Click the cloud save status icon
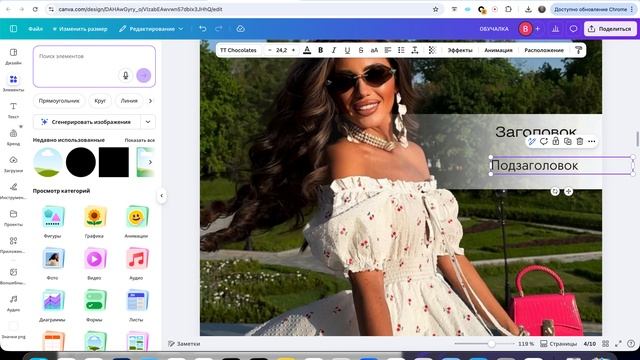640x360 pixels. click(x=240, y=29)
